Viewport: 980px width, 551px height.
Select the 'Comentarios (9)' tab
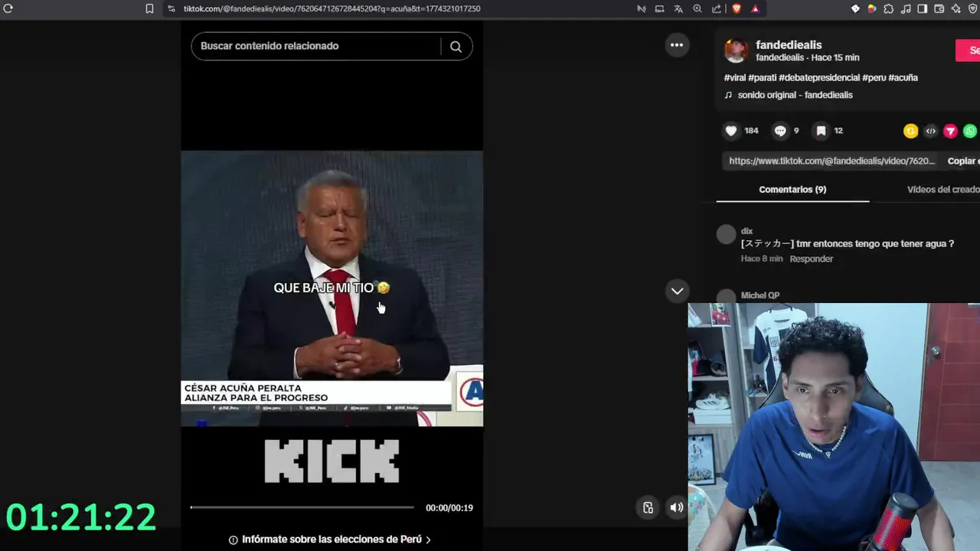click(x=792, y=189)
